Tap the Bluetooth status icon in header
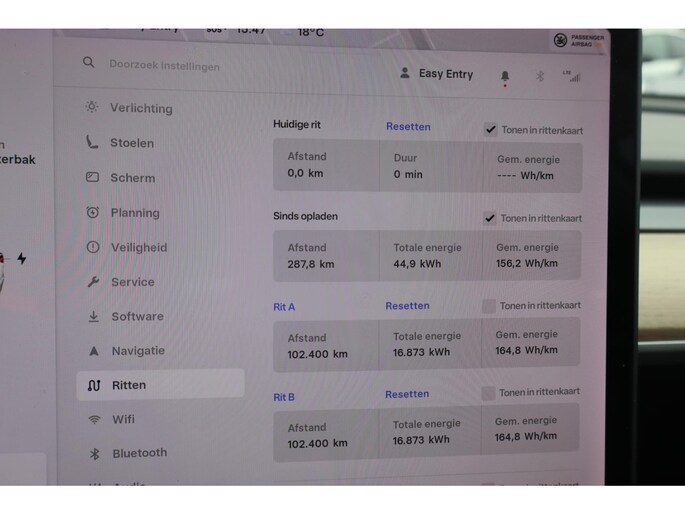The height and width of the screenshot is (514, 685). [x=540, y=76]
